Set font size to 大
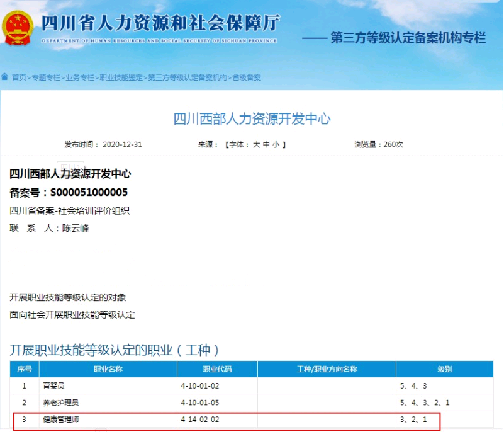This screenshot has height=434, width=504. point(256,144)
